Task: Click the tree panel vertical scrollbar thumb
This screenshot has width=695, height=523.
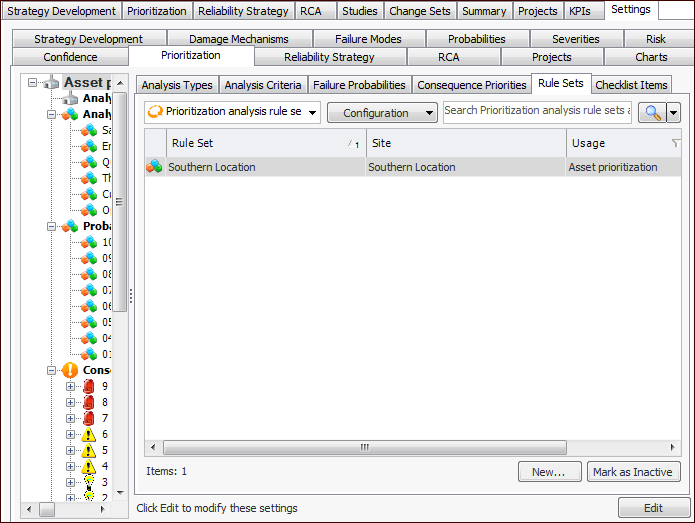Action: 119,202
